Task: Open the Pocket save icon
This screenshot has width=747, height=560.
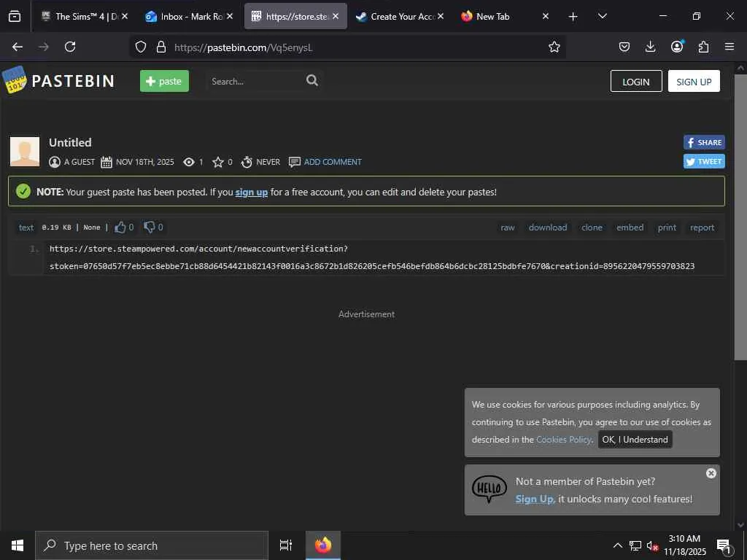Action: point(624,47)
